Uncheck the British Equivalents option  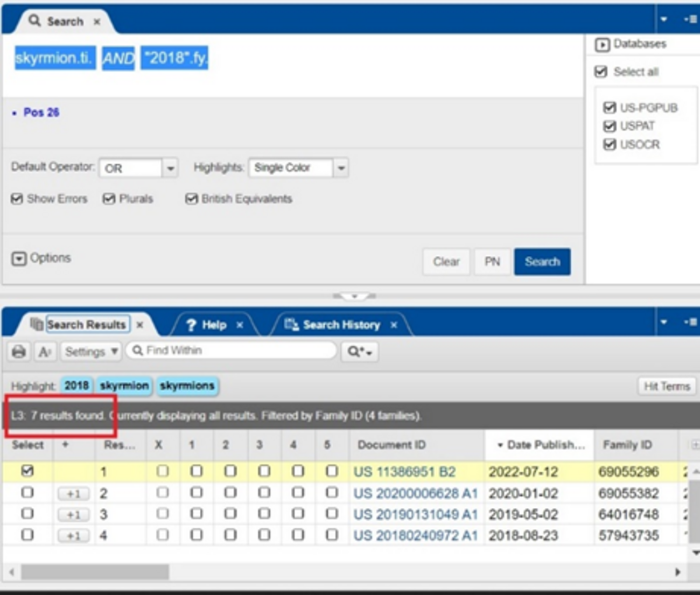pos(191,199)
